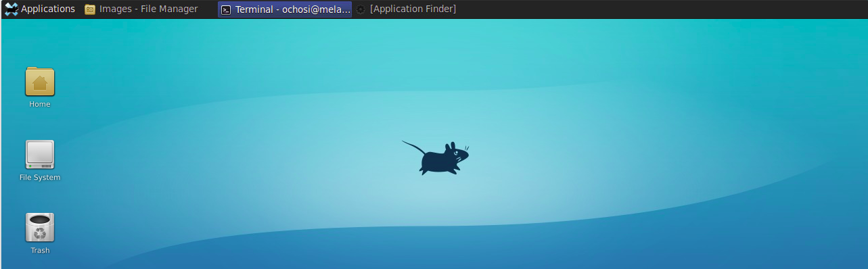Click the 'File System' label text
The image size is (868, 269).
pyautogui.click(x=40, y=178)
